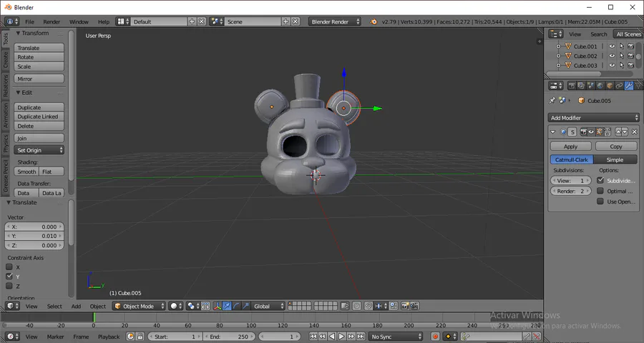
Task: Open the File menu
Action: [x=29, y=21]
